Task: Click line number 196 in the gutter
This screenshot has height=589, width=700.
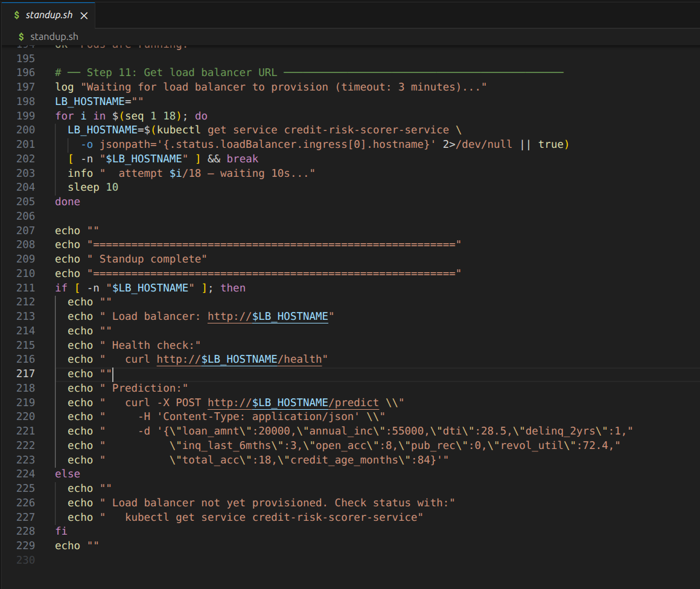Action: click(x=25, y=72)
